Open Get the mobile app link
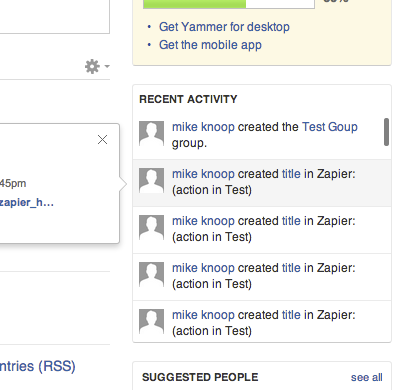406x390 pixels. click(x=210, y=45)
